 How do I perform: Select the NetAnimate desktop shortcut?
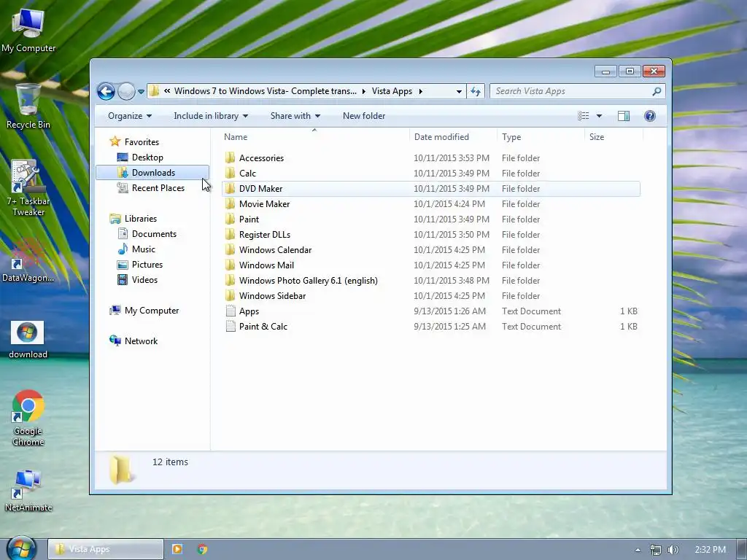28,491
